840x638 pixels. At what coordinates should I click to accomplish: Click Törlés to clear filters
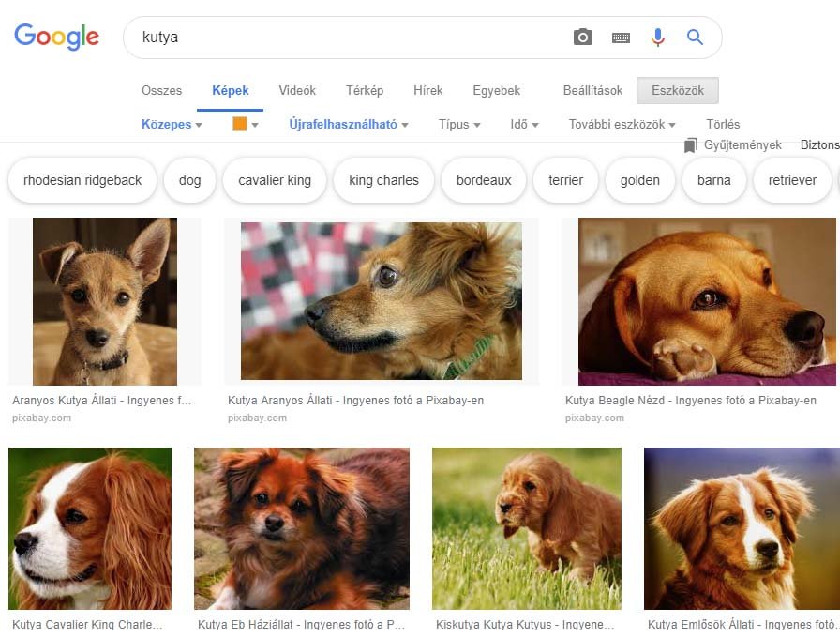(x=725, y=123)
